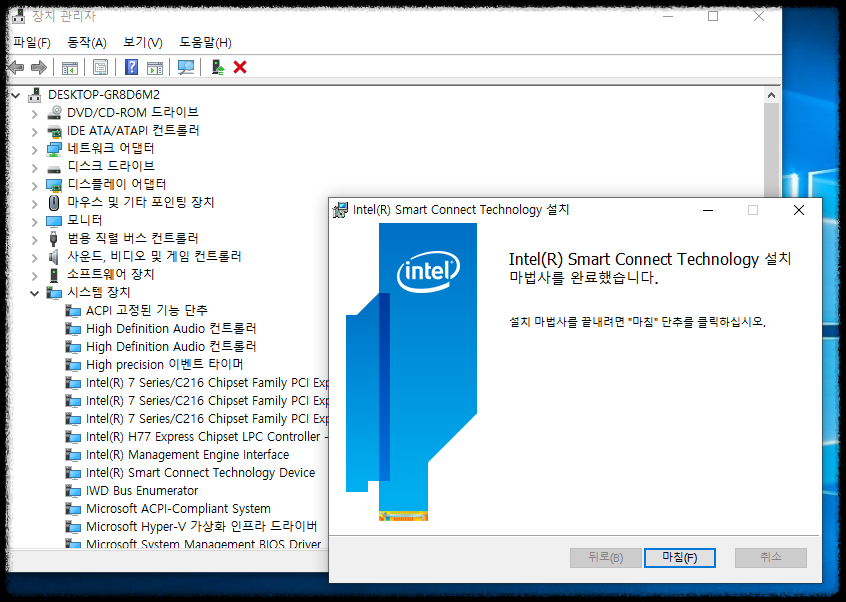Viewport: 846px width, 602px height.
Task: Collapse the DESKTOP-GR8D6M2 root node
Action: 16,95
